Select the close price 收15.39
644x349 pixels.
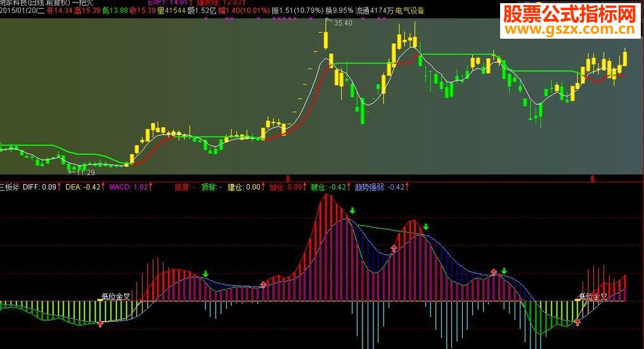(143, 11)
